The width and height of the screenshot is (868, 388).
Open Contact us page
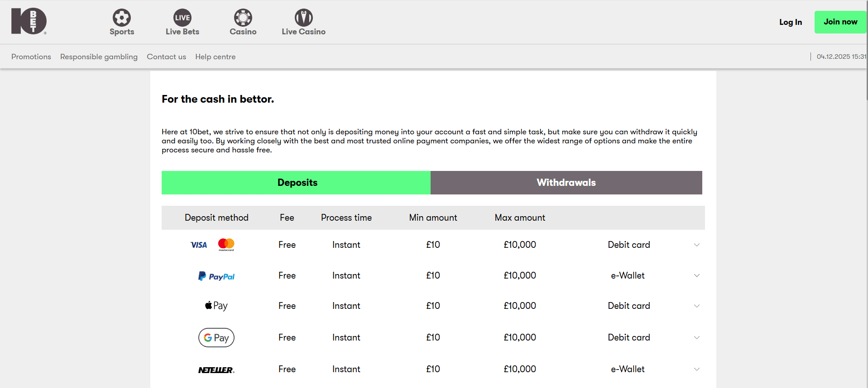pos(166,57)
